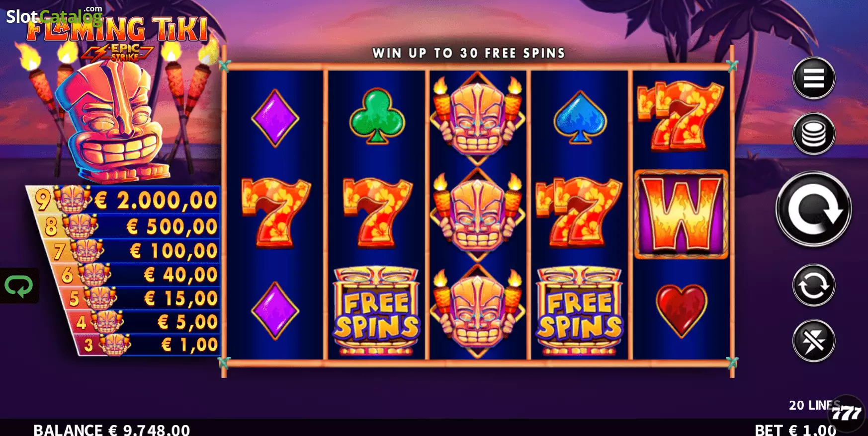Open autoplay with the circular arrows button
This screenshot has width=868, height=436.
[x=813, y=286]
